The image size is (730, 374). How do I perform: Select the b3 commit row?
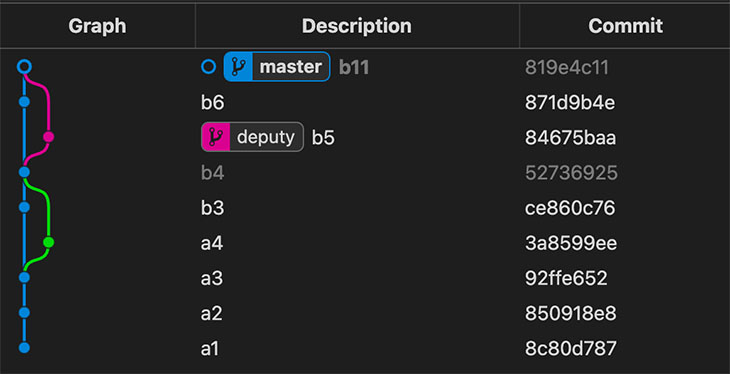click(x=365, y=208)
